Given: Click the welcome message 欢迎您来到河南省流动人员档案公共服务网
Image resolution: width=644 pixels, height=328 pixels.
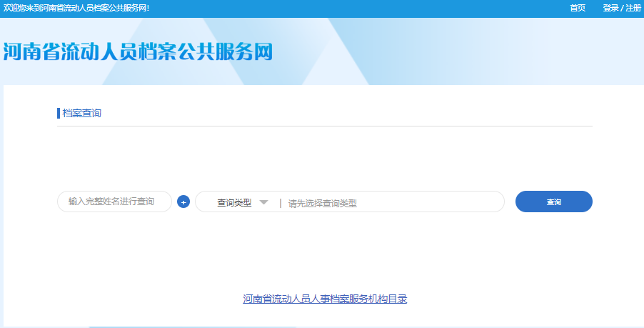Looking at the screenshot, I should tap(76, 8).
